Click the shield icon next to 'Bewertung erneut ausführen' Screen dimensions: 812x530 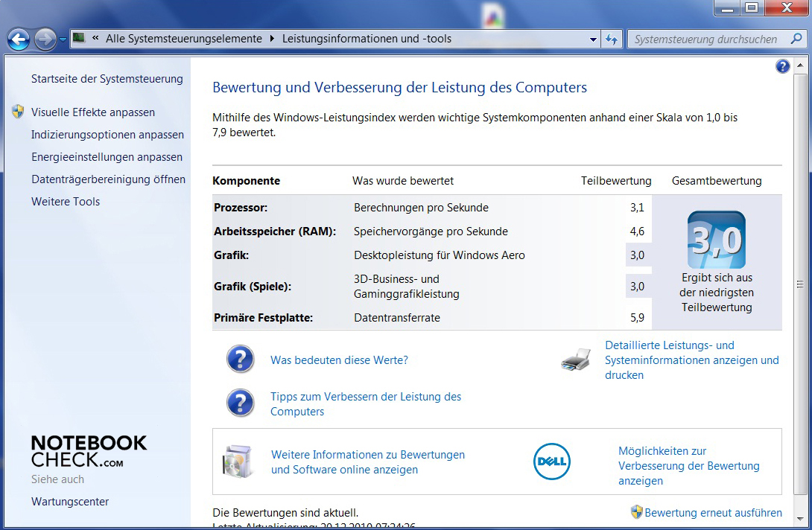(636, 512)
